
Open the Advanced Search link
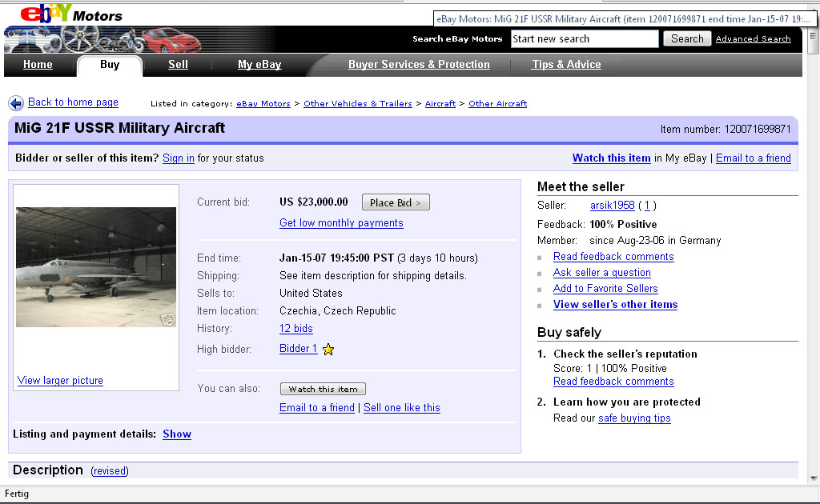click(x=753, y=38)
